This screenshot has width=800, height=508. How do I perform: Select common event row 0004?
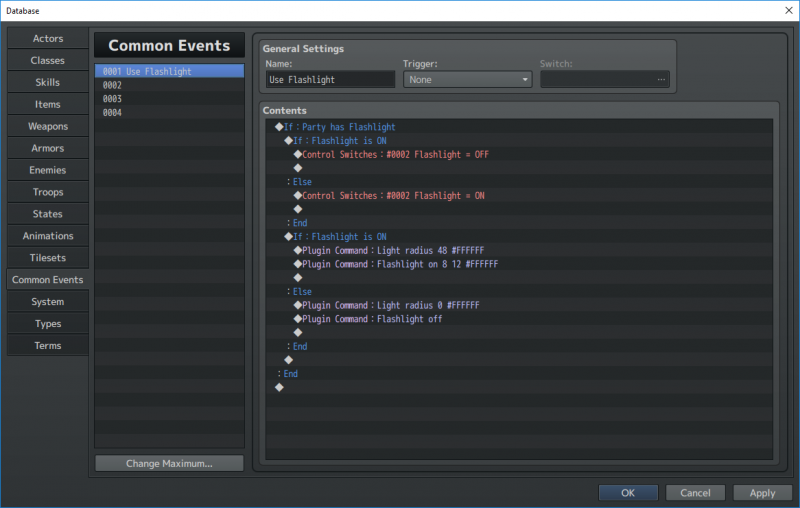click(169, 113)
